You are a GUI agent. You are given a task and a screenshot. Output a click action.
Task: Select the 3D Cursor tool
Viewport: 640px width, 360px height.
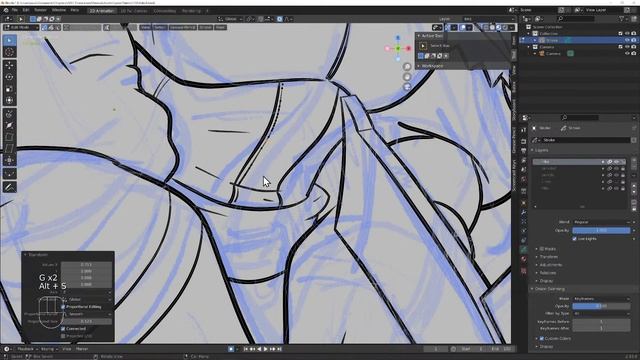tap(9, 52)
